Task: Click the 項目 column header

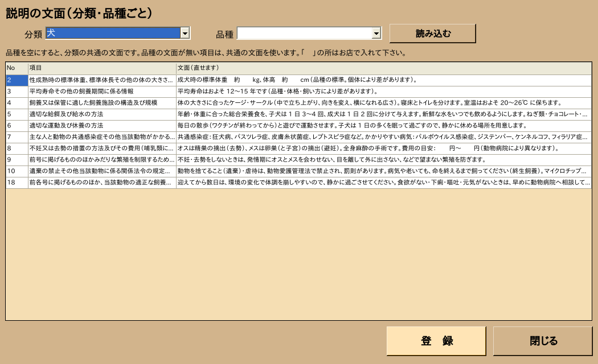Action: click(x=102, y=68)
